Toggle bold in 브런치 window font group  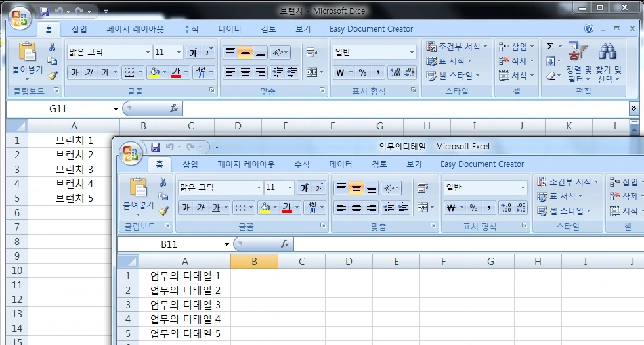[x=75, y=72]
